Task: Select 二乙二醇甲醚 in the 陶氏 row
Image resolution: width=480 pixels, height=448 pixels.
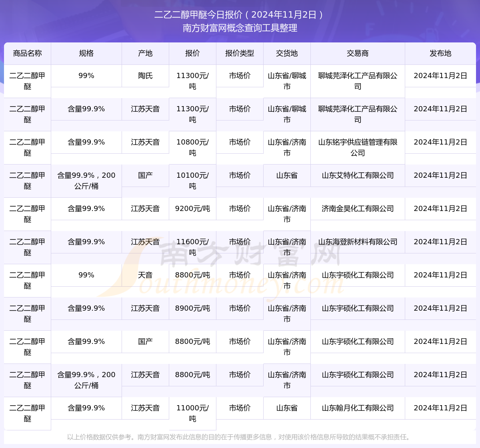Action: [x=28, y=81]
